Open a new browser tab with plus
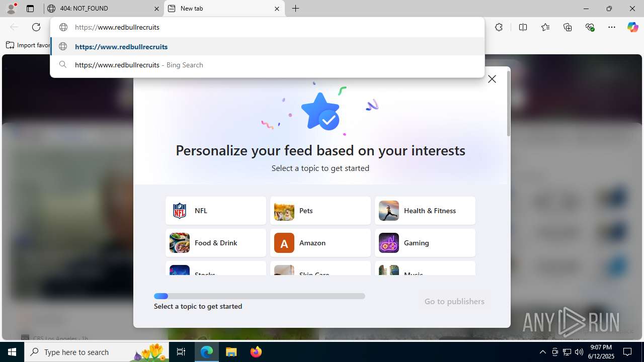The image size is (644, 362). point(296,9)
